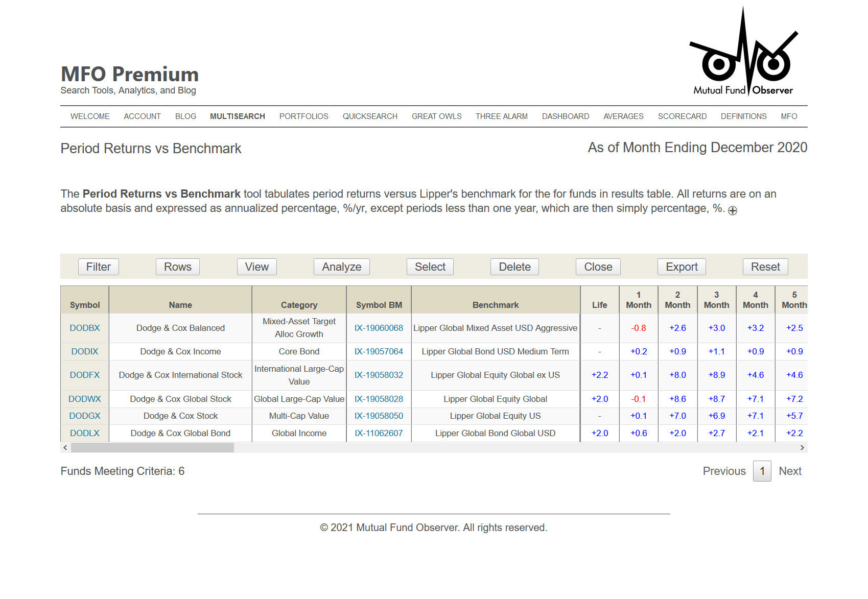The image size is (868, 599).
Task: Open the DODLX symbol link
Action: tap(85, 434)
